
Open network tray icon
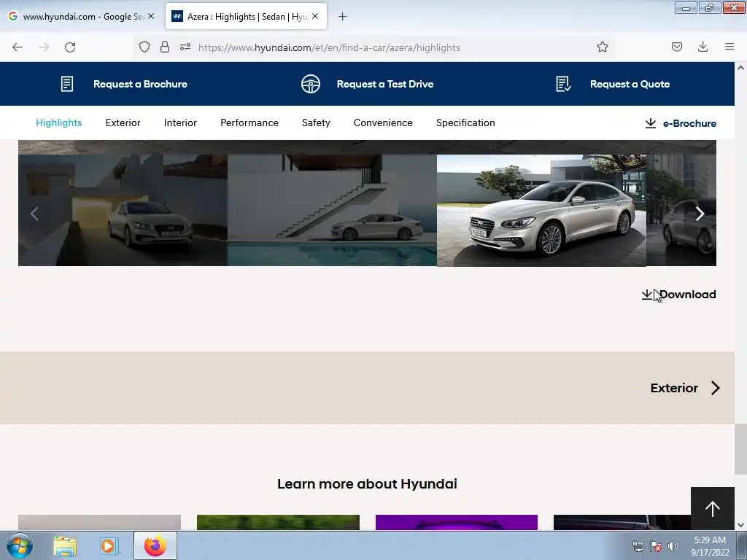pos(638,546)
